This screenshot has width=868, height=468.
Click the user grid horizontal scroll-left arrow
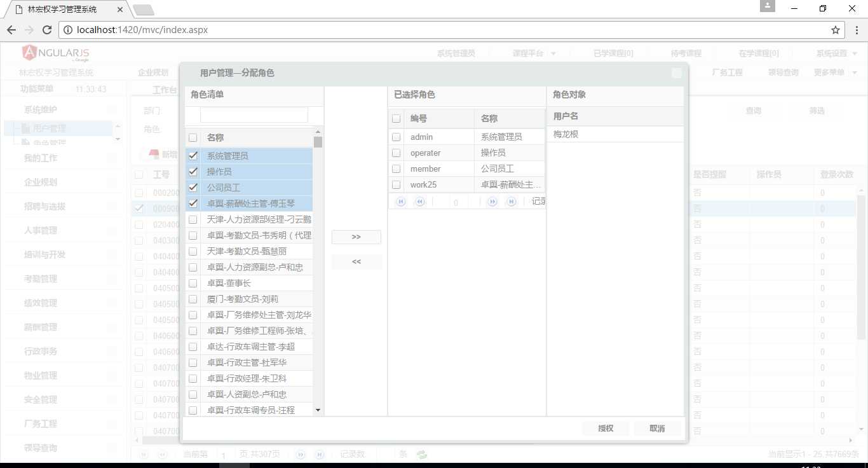(137, 440)
